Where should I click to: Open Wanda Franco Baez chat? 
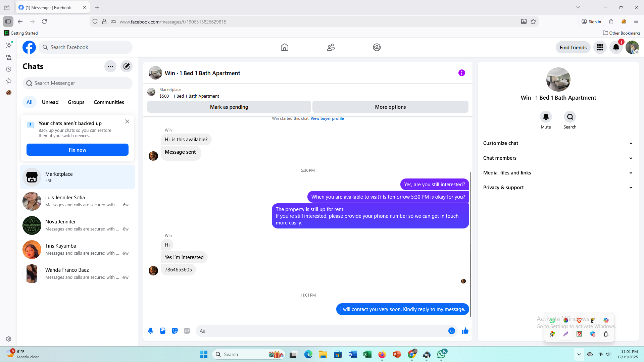[x=78, y=274]
